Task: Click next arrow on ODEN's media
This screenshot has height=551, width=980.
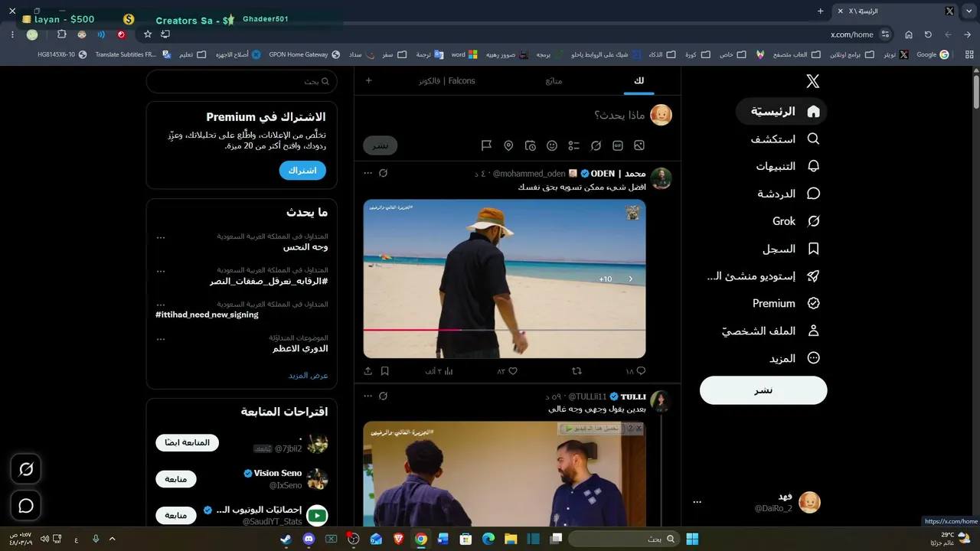Action: click(631, 279)
